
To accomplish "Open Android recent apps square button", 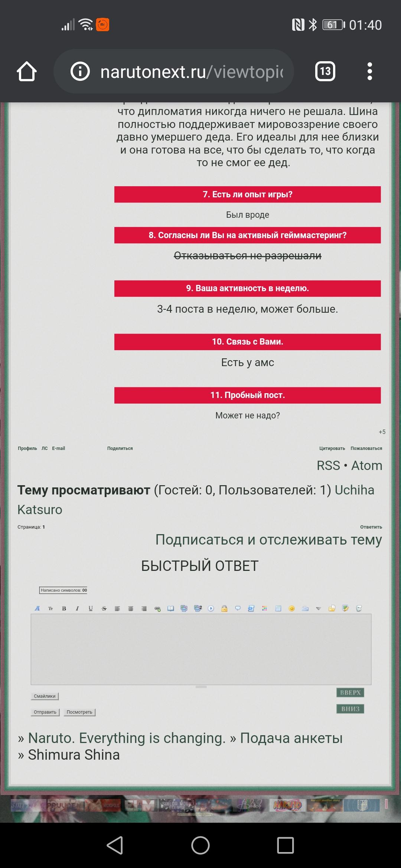I will tap(286, 845).
